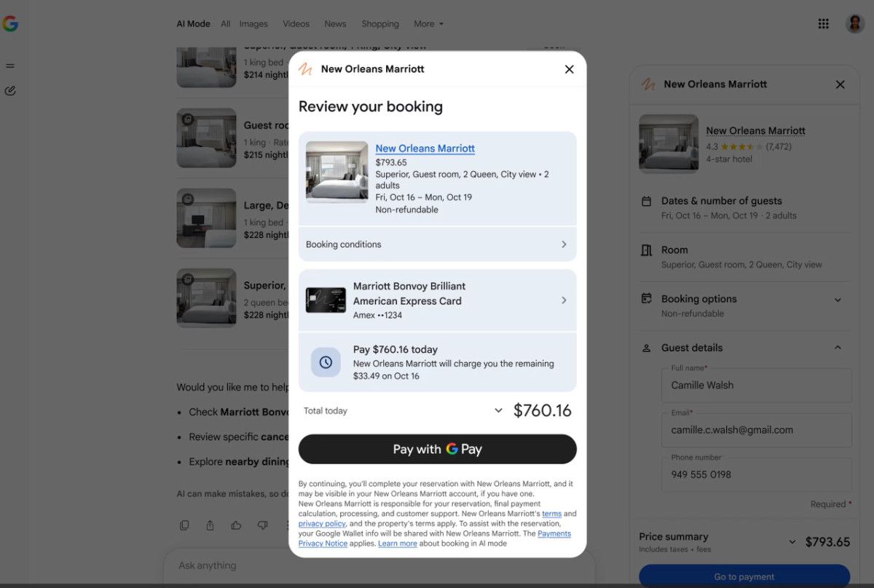Viewport: 874px width, 588px height.
Task: Select the $215 nightly Guest room thumbnail
Action: 206,138
